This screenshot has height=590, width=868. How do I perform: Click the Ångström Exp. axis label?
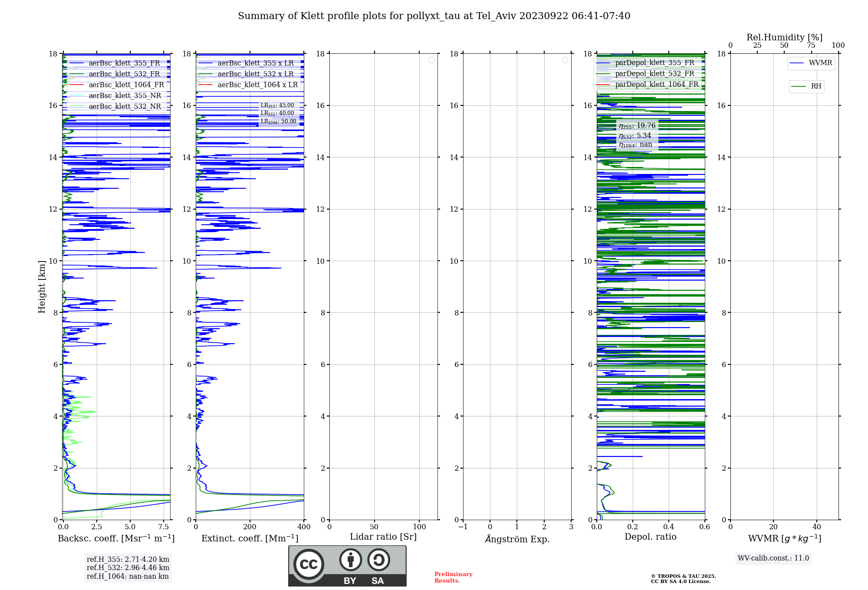(517, 539)
